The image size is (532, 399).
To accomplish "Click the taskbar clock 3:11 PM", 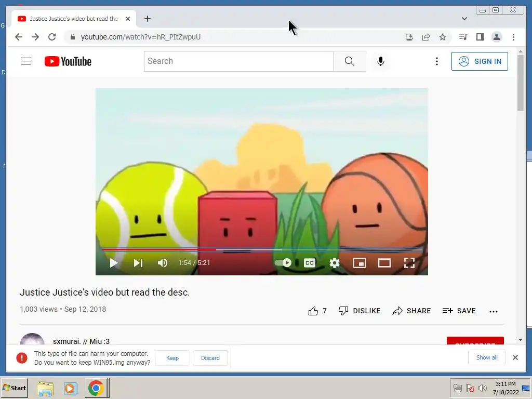I will pos(506,384).
